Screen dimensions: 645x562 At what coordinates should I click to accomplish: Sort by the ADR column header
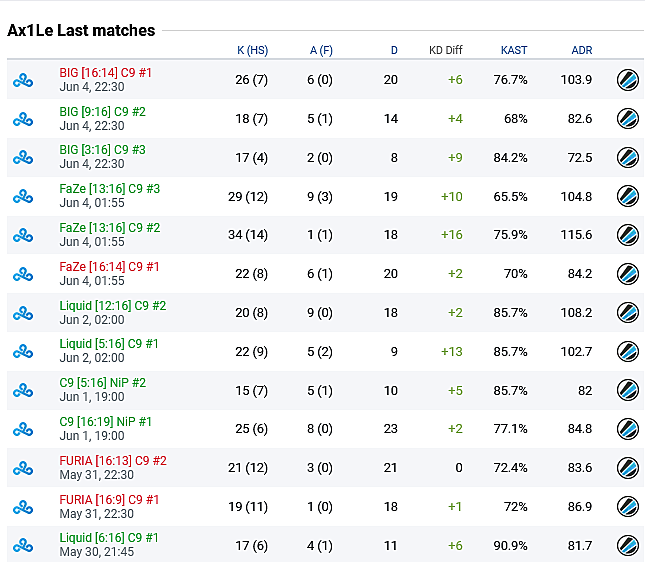click(582, 50)
